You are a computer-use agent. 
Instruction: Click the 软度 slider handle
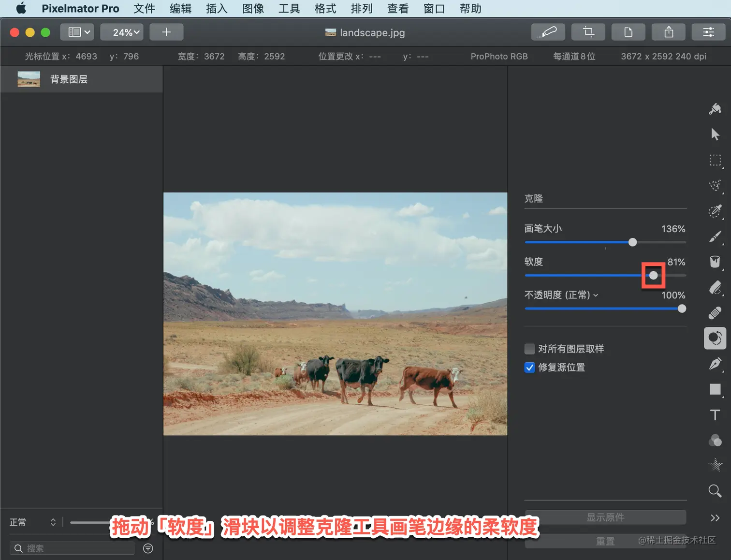pyautogui.click(x=653, y=276)
